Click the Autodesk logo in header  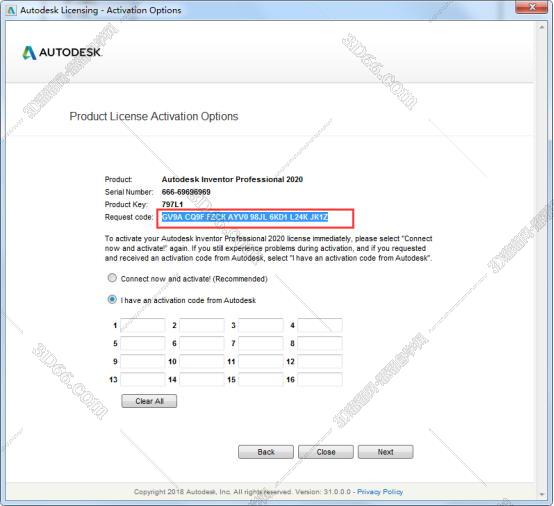62,53
